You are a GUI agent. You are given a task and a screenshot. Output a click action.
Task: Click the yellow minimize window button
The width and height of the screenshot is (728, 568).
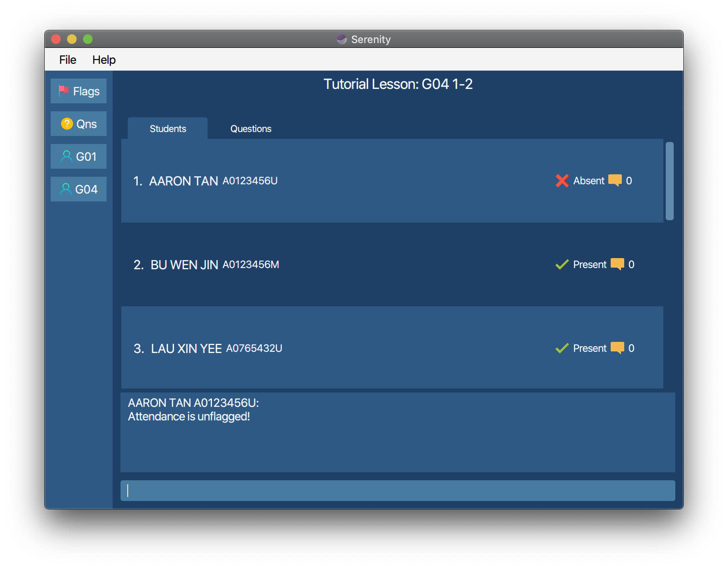click(72, 39)
